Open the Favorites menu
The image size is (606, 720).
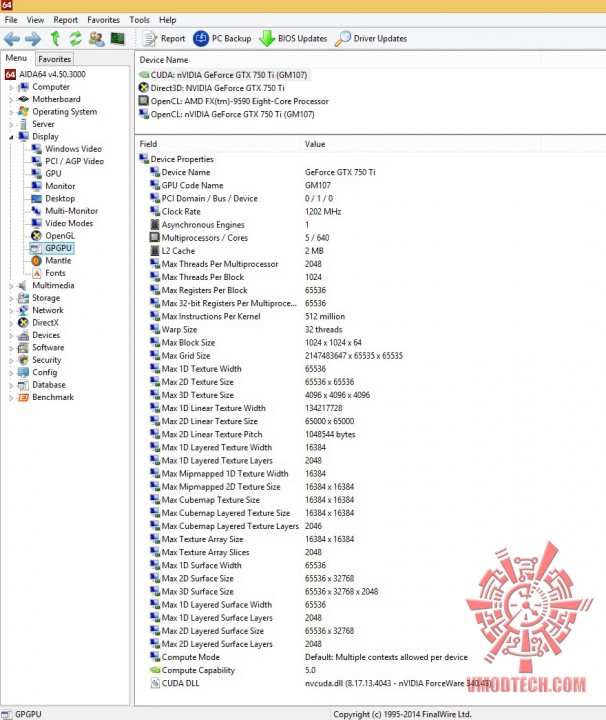(103, 20)
